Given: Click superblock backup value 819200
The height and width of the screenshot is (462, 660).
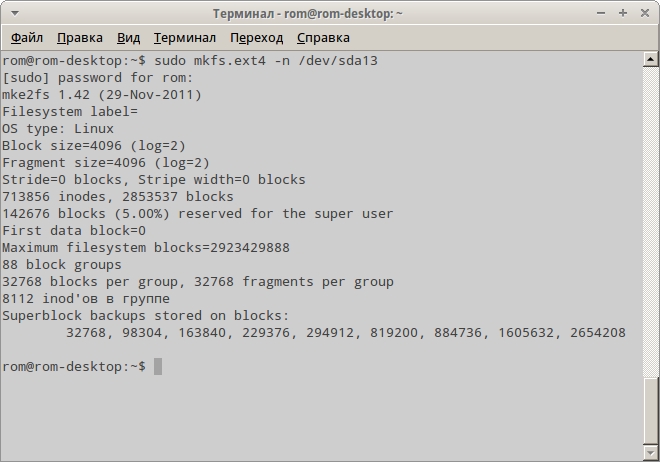Looking at the screenshot, I should click(394, 333).
